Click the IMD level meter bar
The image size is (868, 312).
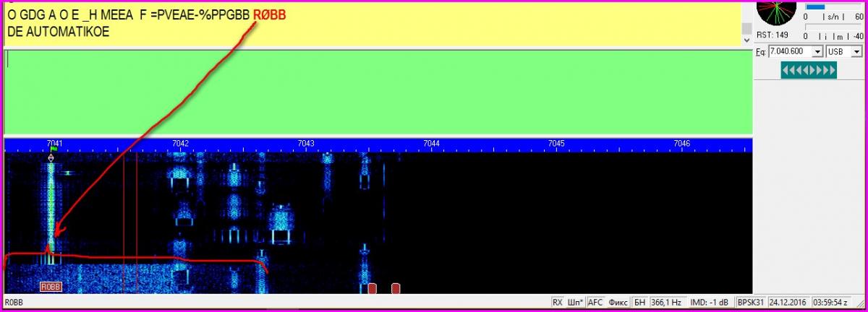[x=831, y=36]
